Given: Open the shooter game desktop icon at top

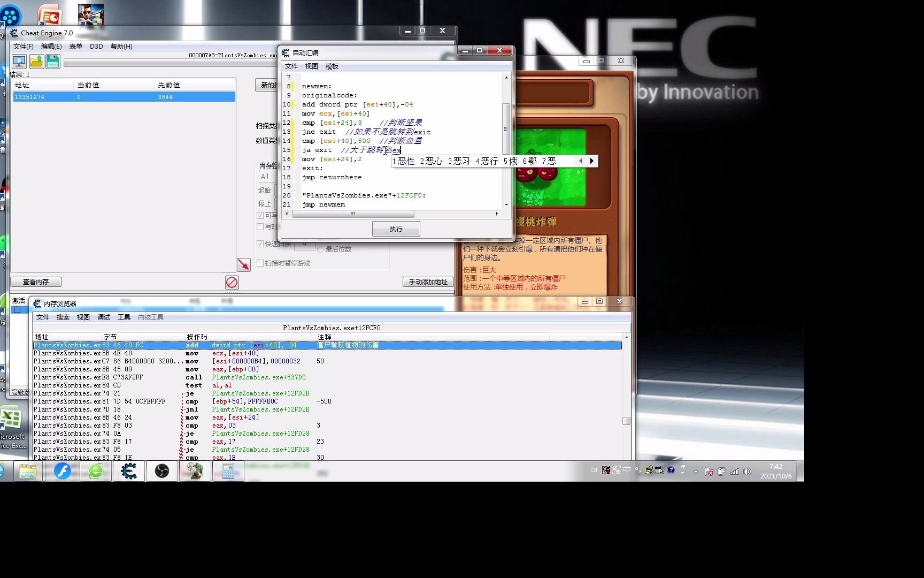Looking at the screenshot, I should (x=90, y=14).
